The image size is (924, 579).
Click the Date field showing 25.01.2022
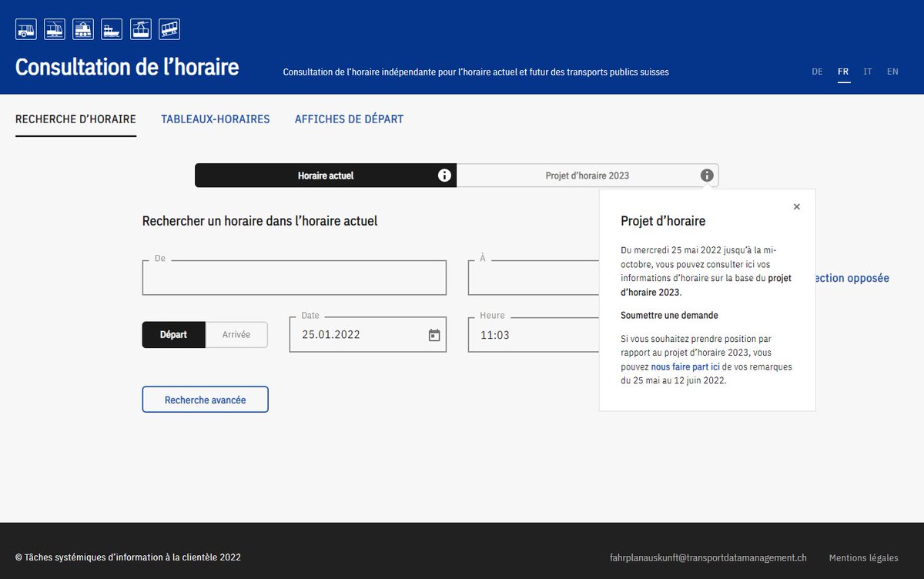click(367, 335)
